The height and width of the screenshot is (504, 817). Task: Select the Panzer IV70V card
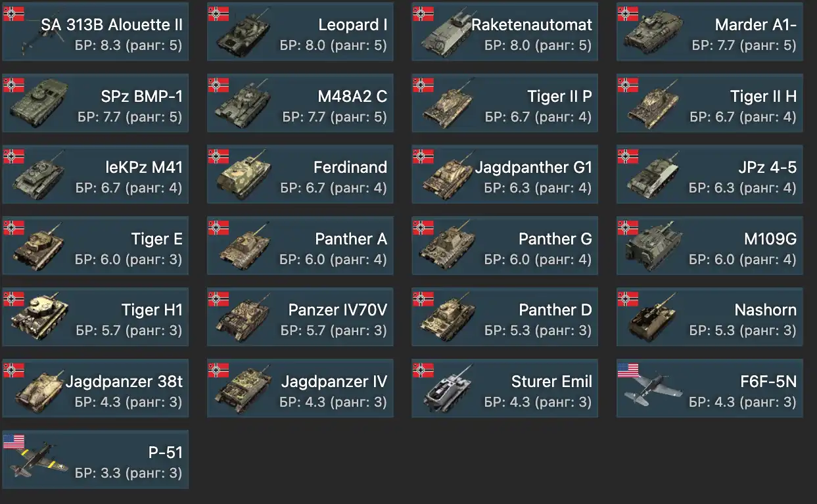pyautogui.click(x=300, y=317)
